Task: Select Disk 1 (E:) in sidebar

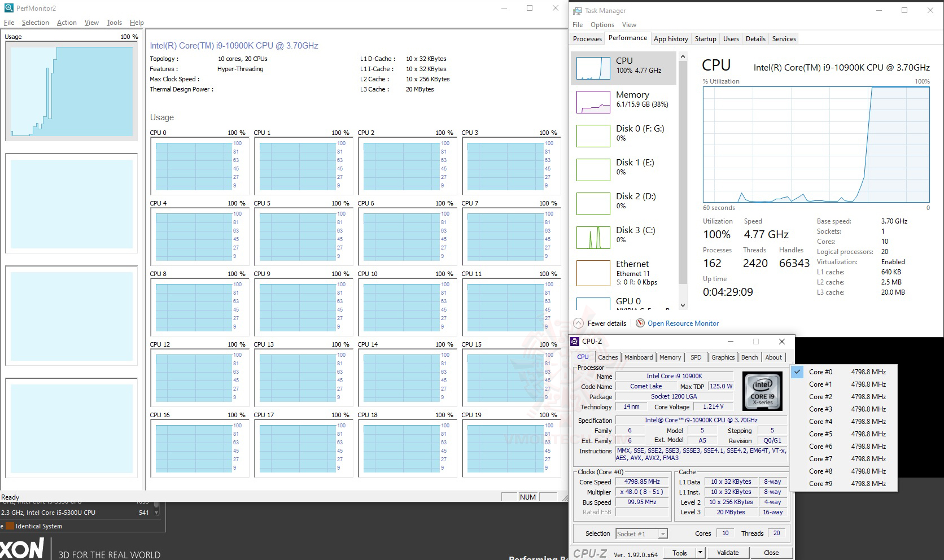Action: point(623,170)
